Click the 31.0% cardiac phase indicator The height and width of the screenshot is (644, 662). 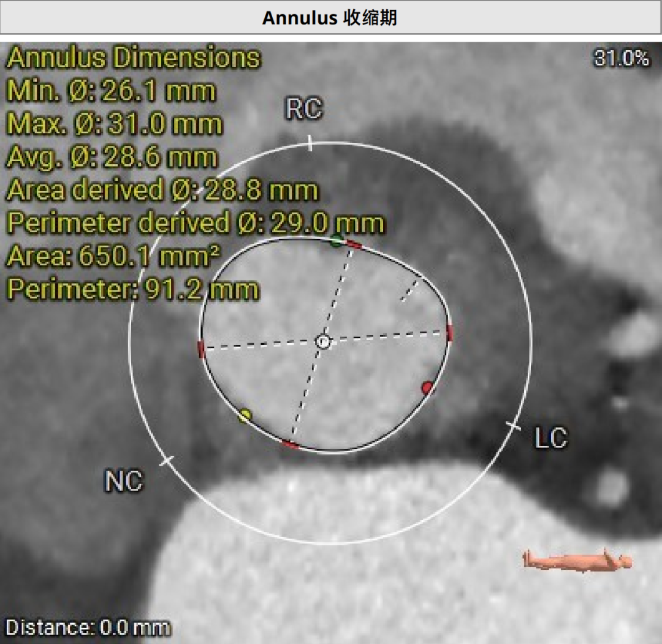(x=621, y=58)
